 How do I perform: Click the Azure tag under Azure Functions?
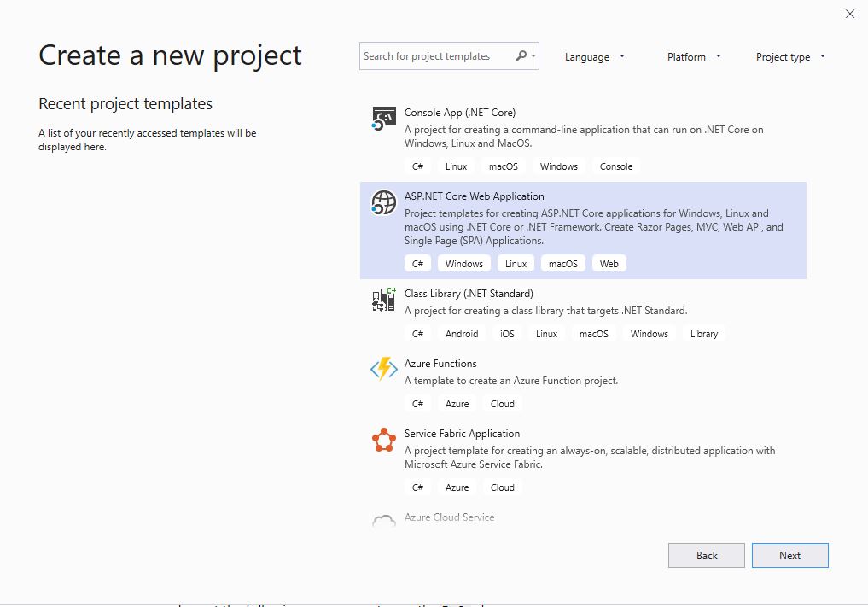coord(457,405)
